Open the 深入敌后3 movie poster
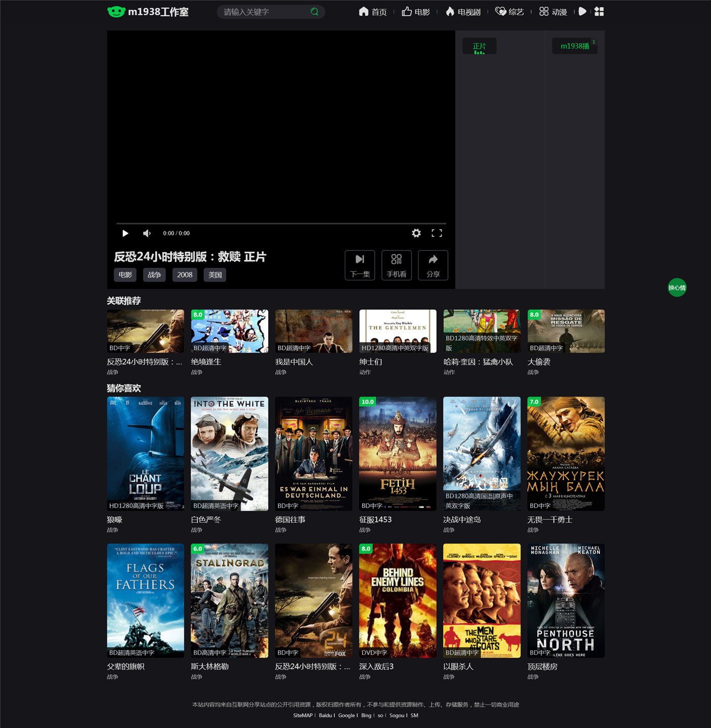Image resolution: width=711 pixels, height=728 pixels. 398,600
